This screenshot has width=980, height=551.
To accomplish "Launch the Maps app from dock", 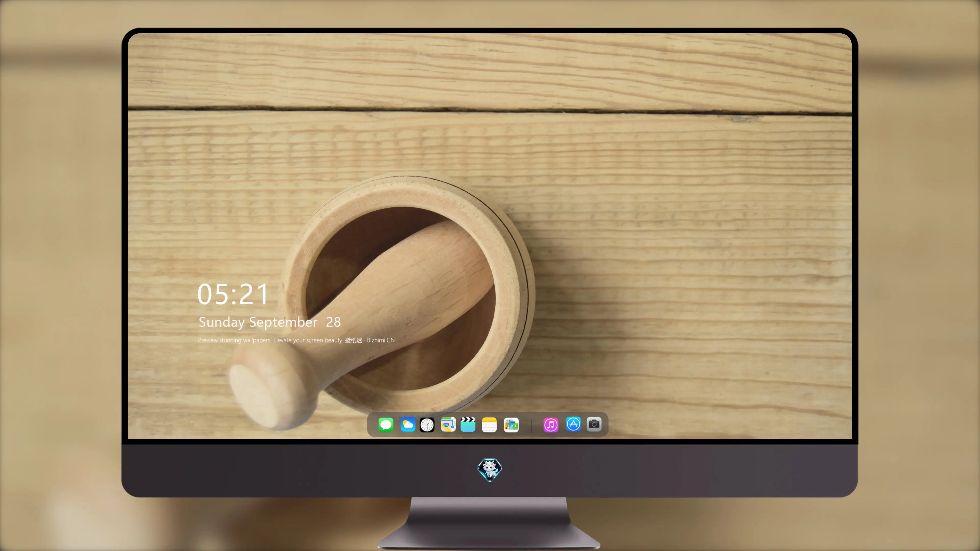I will 448,424.
